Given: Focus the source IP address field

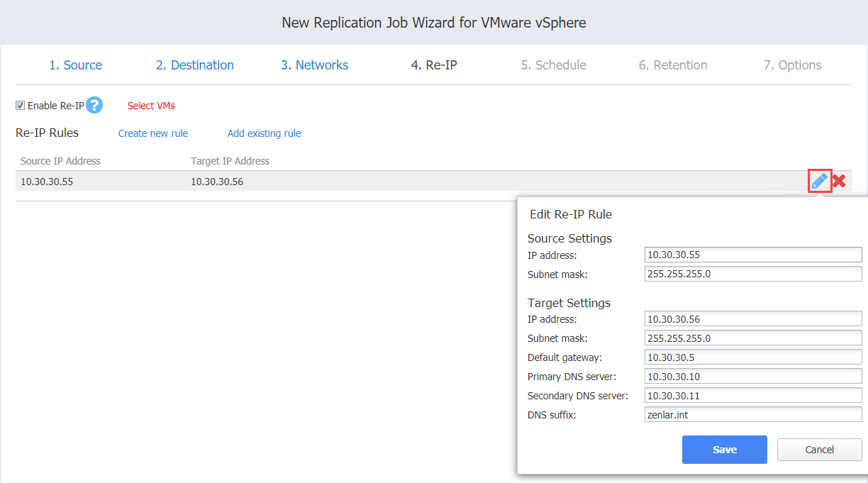Looking at the screenshot, I should [x=753, y=255].
